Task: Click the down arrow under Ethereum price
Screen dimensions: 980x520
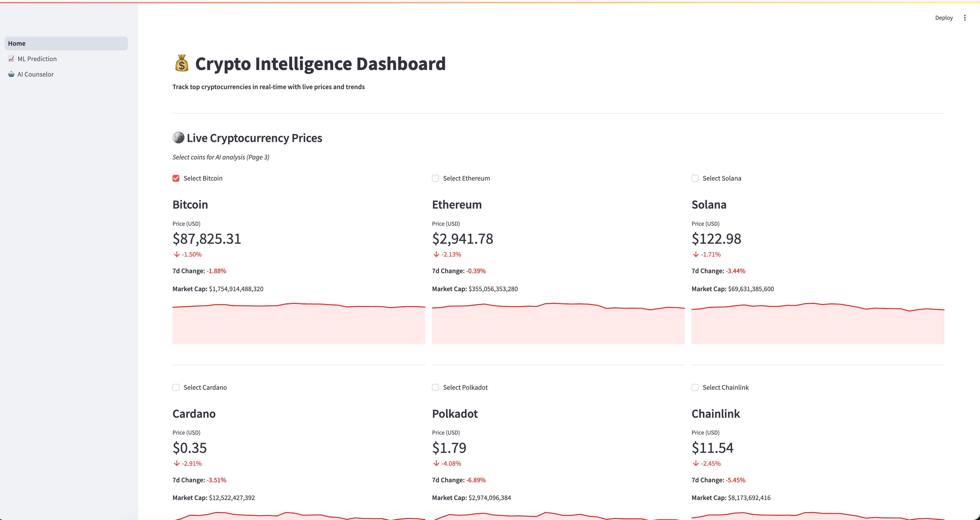Action: pos(436,254)
